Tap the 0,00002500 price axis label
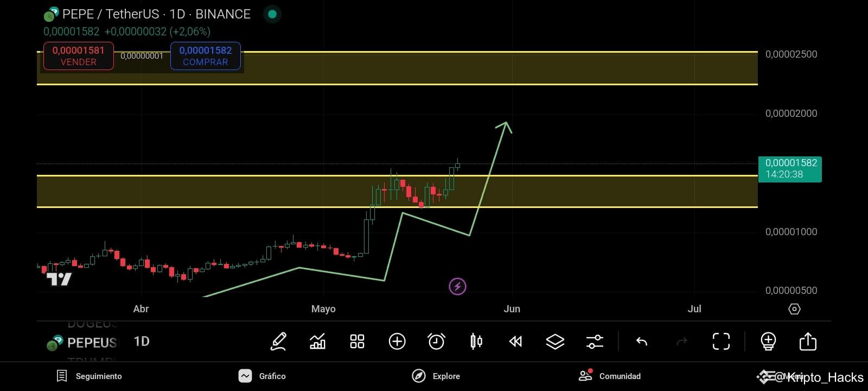 791,54
